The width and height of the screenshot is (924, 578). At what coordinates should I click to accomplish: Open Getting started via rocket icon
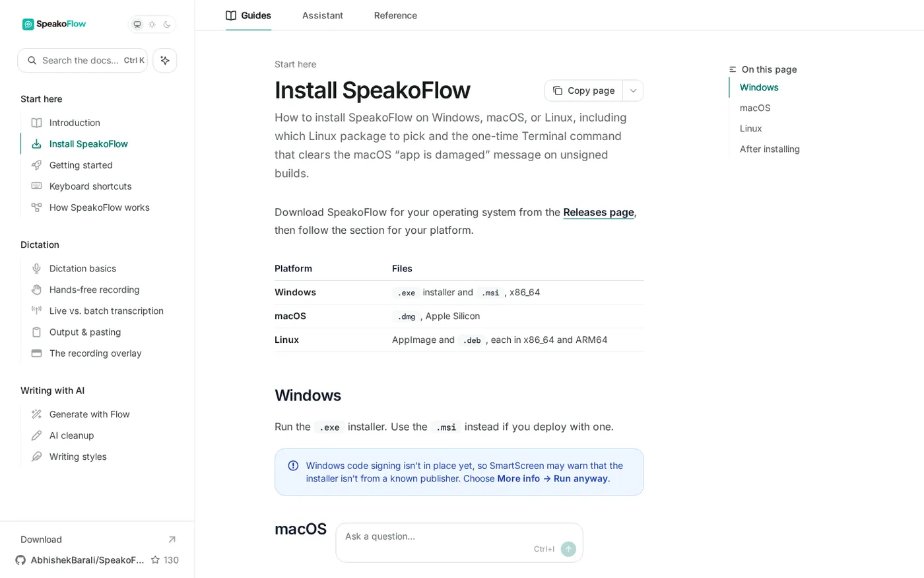click(37, 165)
